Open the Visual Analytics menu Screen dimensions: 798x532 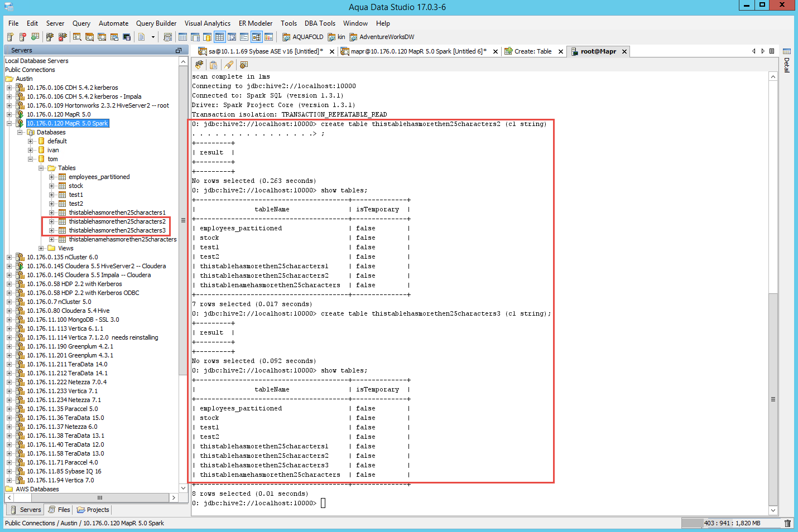pos(208,23)
